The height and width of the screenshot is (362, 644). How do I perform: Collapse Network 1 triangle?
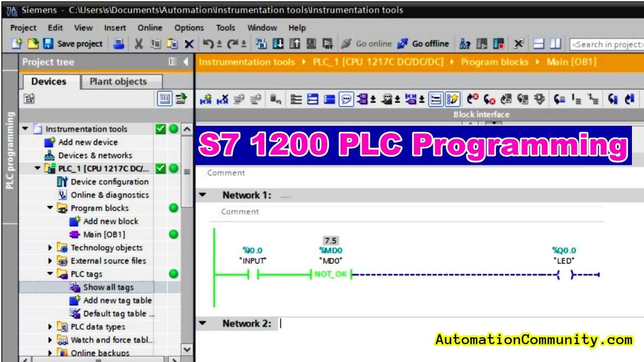202,195
